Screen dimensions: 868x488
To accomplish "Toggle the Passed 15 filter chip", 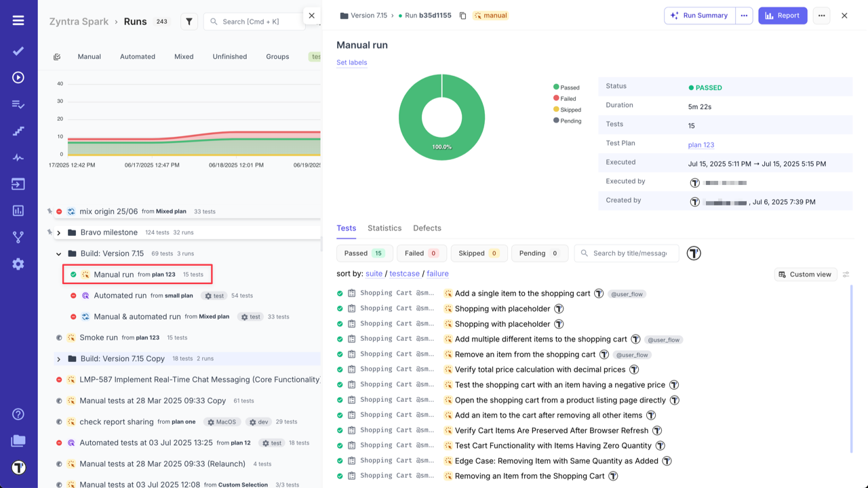I will coord(364,253).
